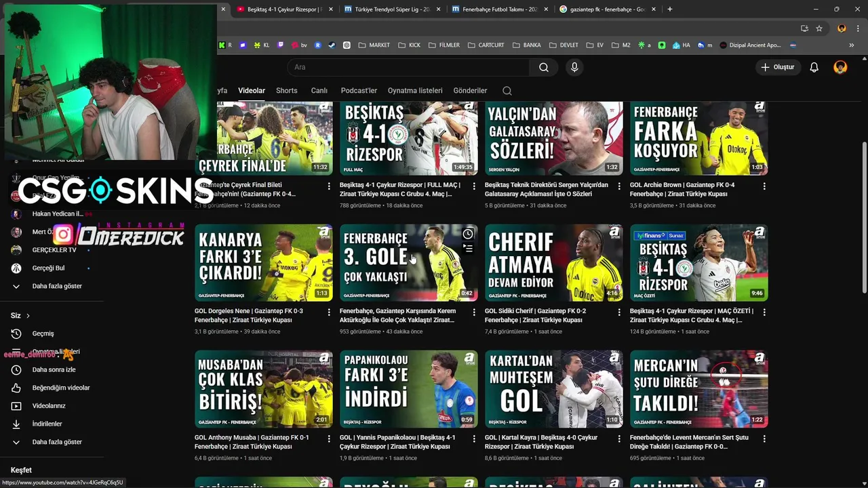Viewport: 868px width, 488px height.
Task: Open the Kartal'dan Muhteşem Gol thumbnail
Action: click(x=554, y=388)
